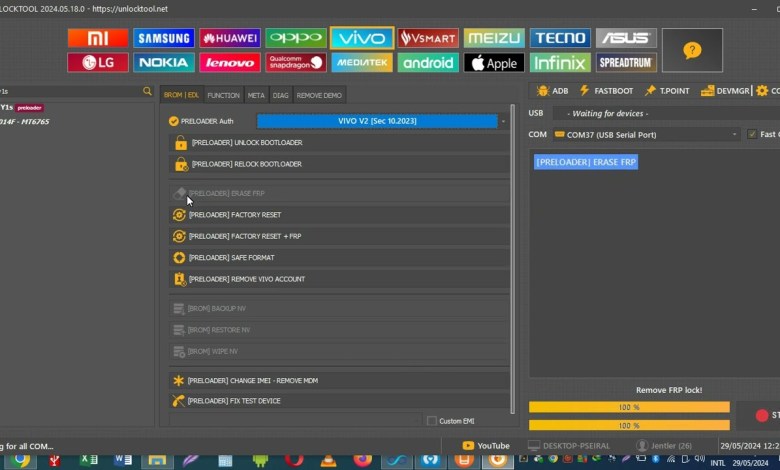Click the upper 100% progress bar

(629, 407)
